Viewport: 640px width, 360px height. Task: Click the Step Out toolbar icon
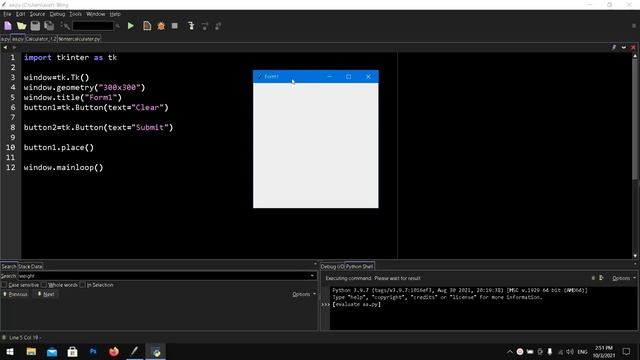(218, 26)
